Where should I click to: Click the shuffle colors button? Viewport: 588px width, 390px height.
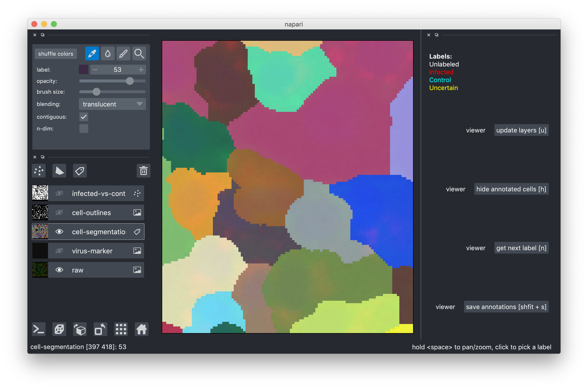pyautogui.click(x=56, y=54)
